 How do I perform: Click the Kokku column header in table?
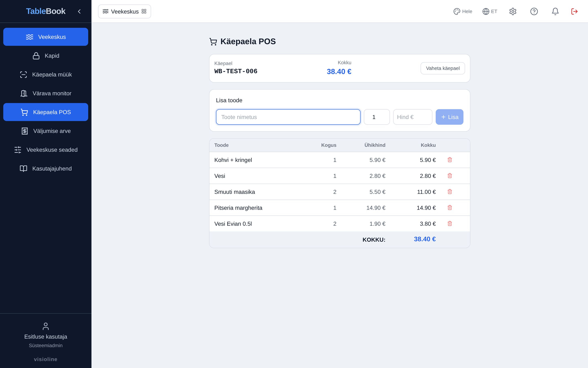tap(428, 145)
